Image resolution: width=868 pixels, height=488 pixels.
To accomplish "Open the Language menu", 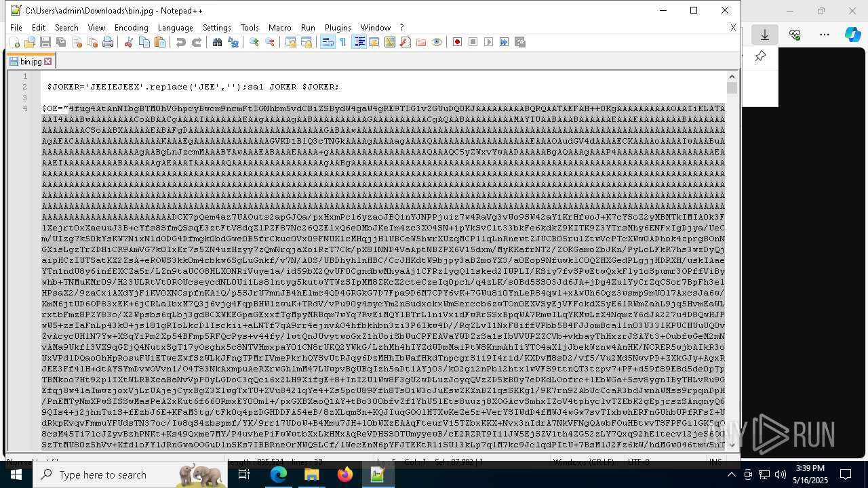I will (175, 28).
